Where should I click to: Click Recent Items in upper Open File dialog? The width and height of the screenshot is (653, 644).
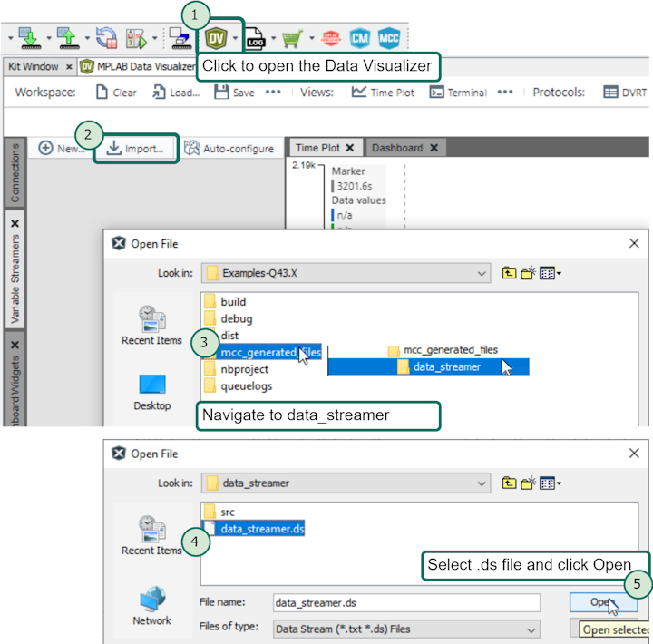click(x=151, y=325)
